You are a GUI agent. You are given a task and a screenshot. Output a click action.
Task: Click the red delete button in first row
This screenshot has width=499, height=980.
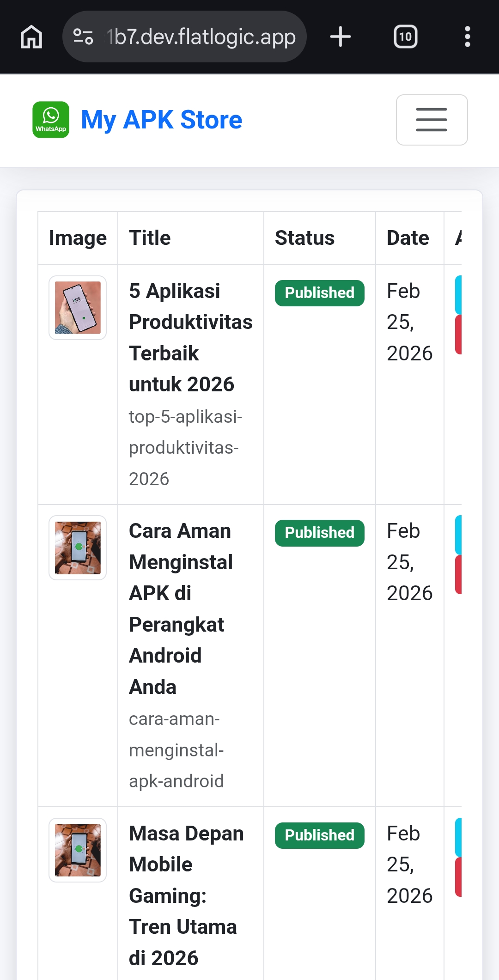coord(458,335)
